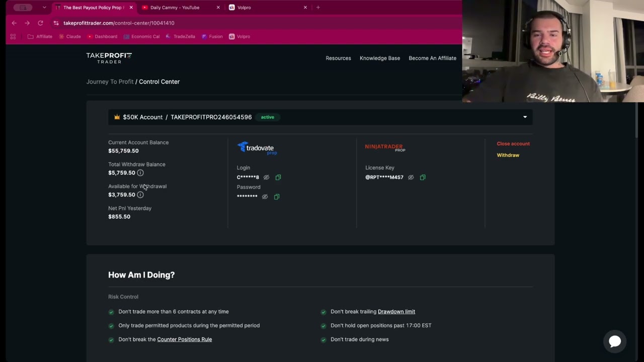Click the Tradovate prop logo
This screenshot has width=644, height=362.
(257, 148)
